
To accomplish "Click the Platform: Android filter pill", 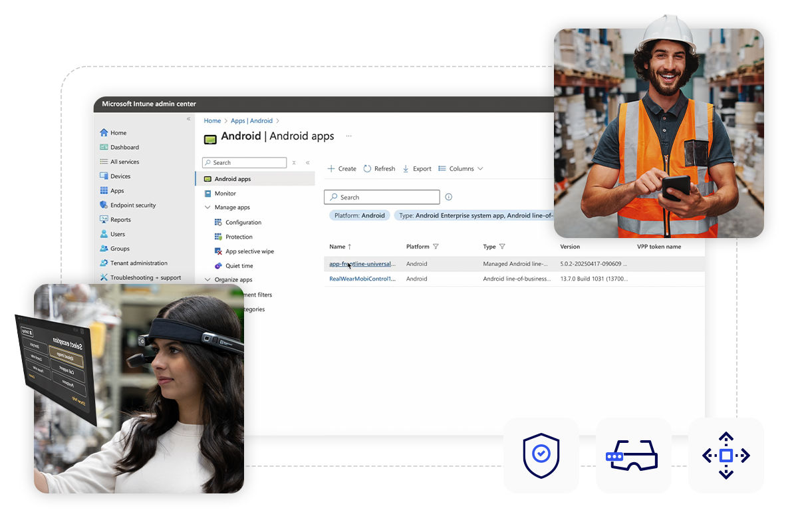I will pos(360,215).
